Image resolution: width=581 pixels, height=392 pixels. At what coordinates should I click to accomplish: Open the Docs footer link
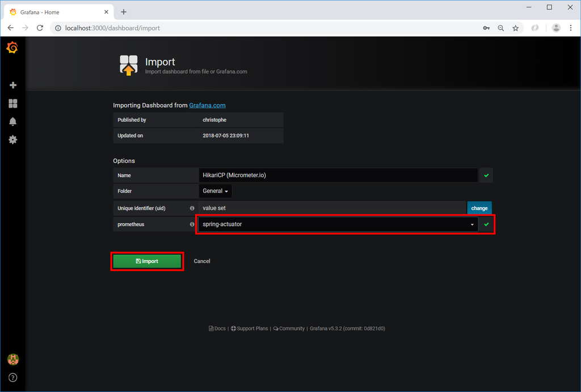[217, 328]
